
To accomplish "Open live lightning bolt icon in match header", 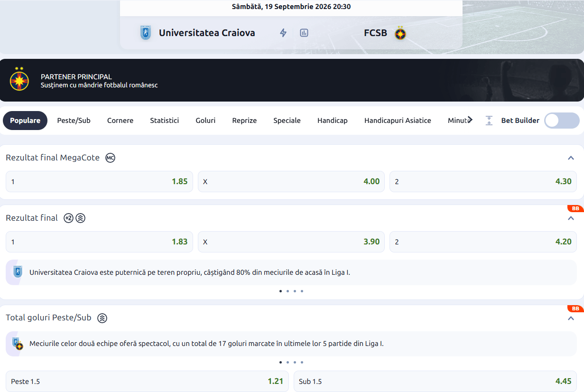I will [x=283, y=33].
